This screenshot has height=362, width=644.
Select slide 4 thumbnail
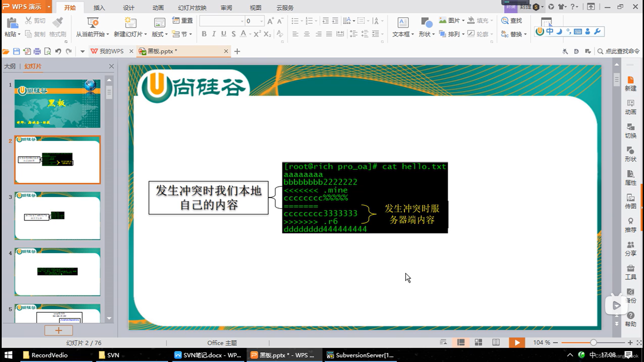(x=57, y=272)
